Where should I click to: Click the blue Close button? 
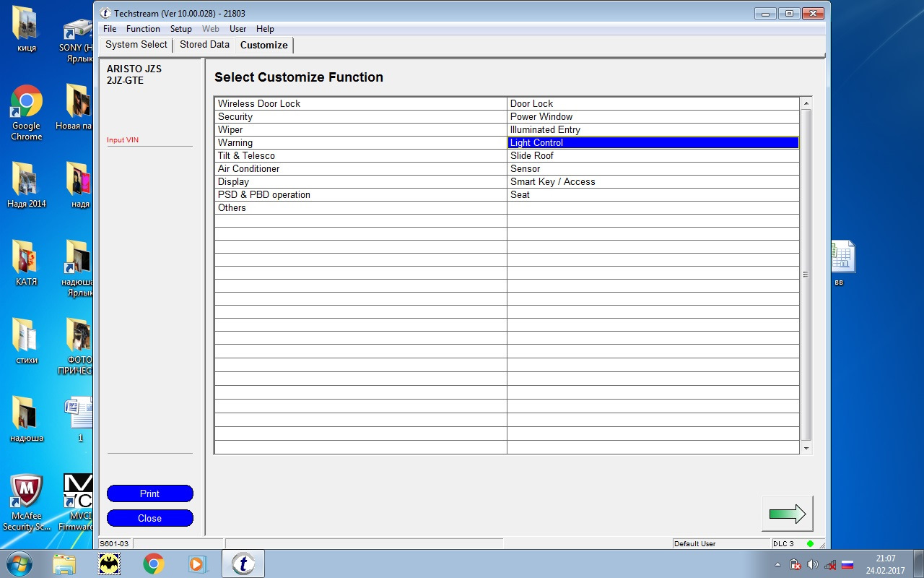pos(150,518)
